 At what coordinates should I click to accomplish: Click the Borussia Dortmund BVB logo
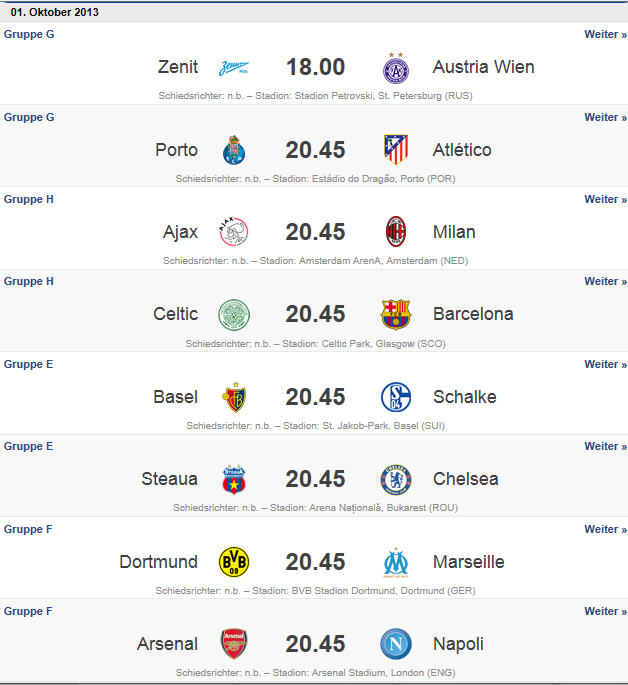coord(234,561)
